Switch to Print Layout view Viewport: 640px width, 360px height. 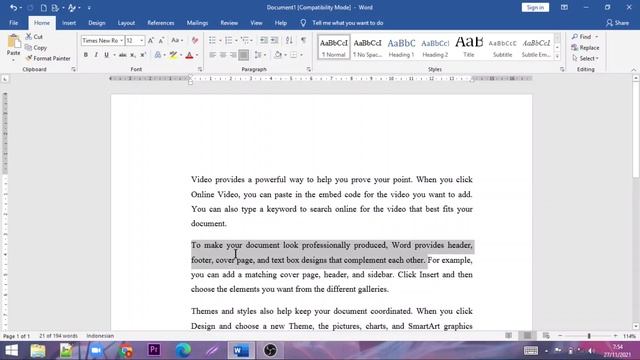pyautogui.click(x=527, y=336)
